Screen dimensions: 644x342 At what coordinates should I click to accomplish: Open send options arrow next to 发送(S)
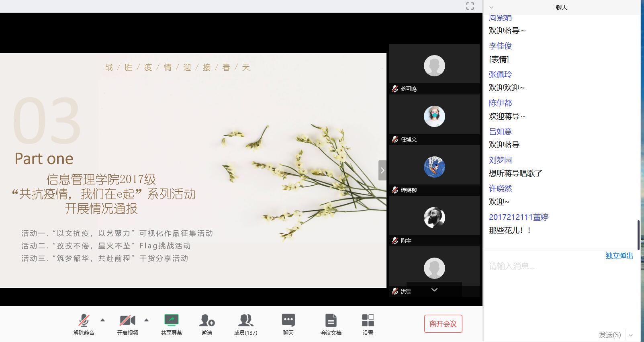tap(631, 335)
